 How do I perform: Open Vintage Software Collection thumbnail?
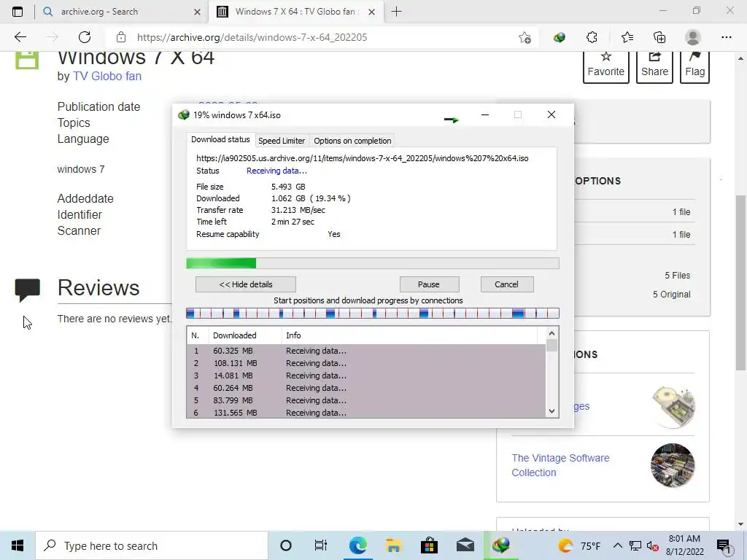coord(672,465)
